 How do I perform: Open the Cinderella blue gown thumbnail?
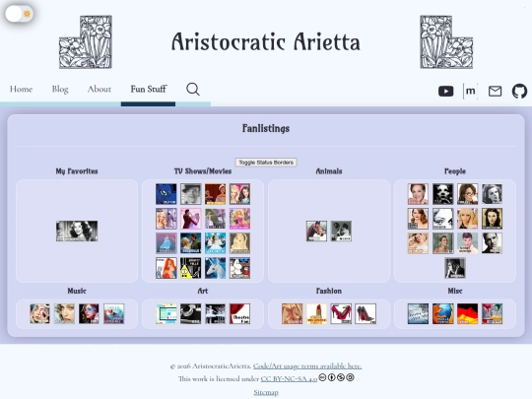[166, 243]
